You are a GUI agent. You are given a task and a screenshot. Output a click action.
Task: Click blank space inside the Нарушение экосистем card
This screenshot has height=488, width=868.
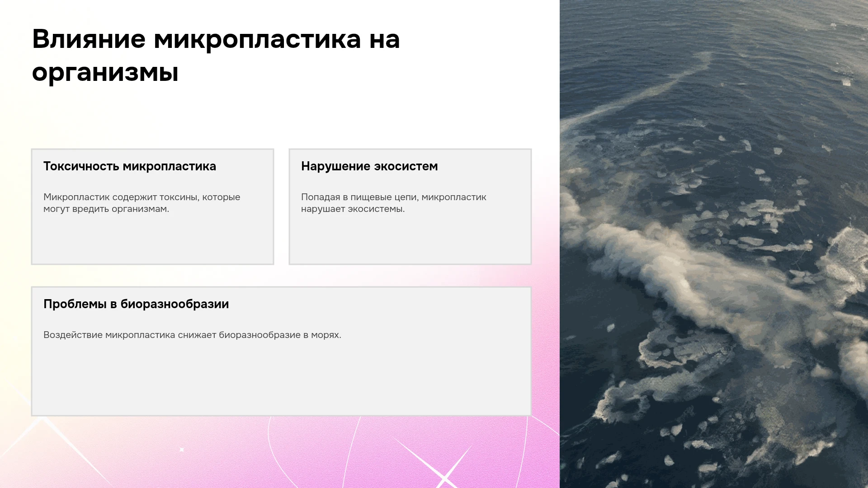(410, 239)
